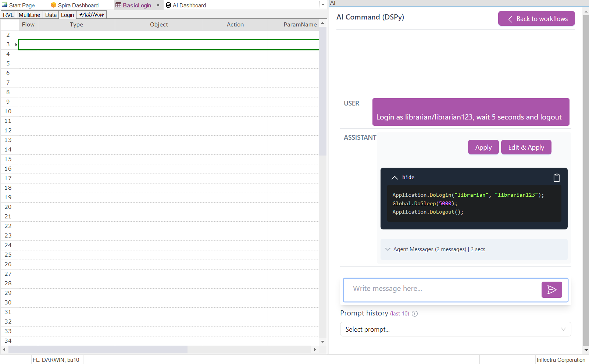The height and width of the screenshot is (364, 589).
Task: Close the BasicLogin tab
Action: click(158, 5)
